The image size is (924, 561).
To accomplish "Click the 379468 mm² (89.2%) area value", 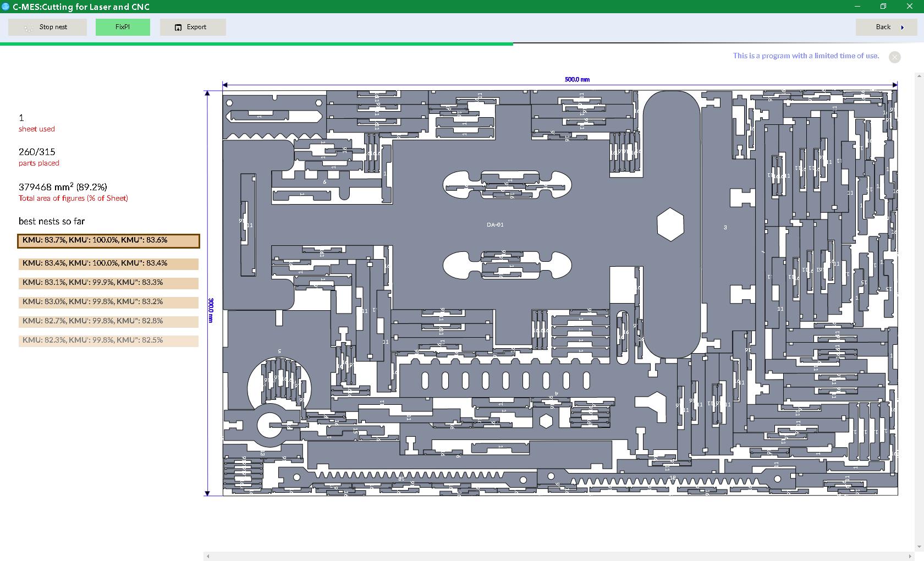I will point(63,187).
